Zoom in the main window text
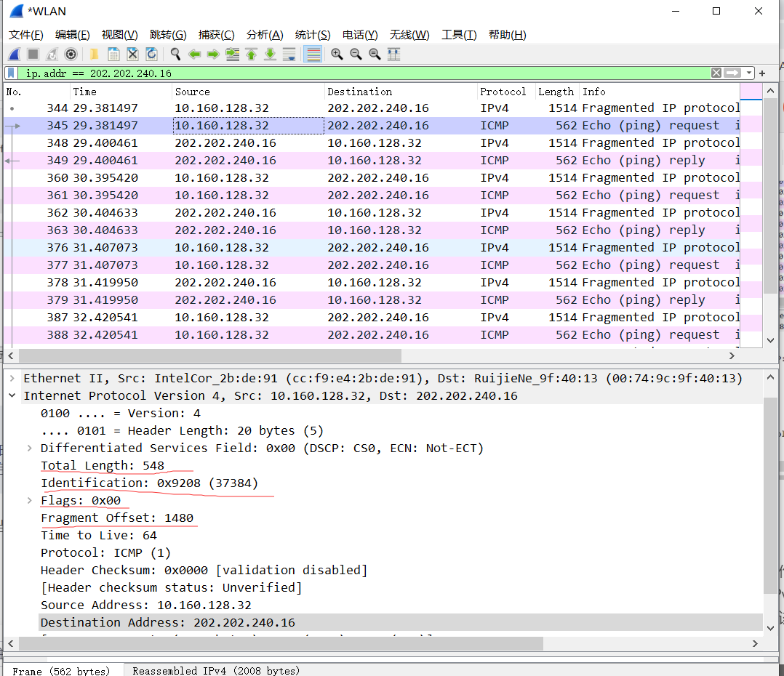784x676 pixels. pyautogui.click(x=337, y=54)
